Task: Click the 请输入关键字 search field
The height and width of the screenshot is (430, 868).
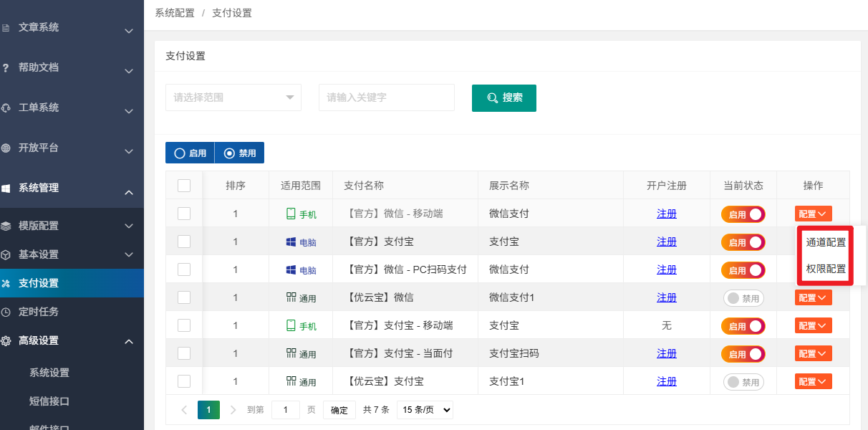Action: (x=387, y=97)
